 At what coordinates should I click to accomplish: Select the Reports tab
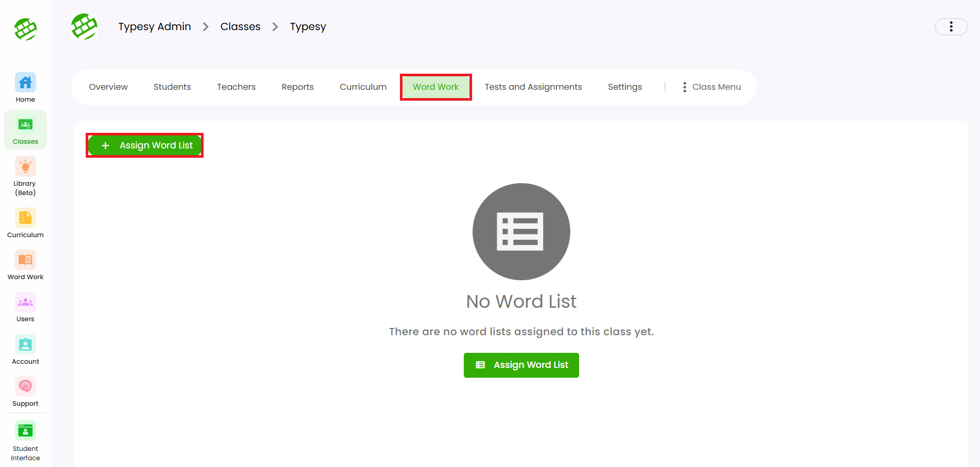[298, 87]
